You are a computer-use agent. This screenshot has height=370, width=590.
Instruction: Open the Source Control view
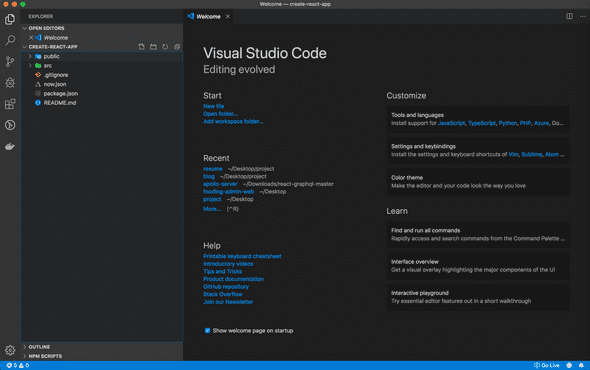[10, 61]
